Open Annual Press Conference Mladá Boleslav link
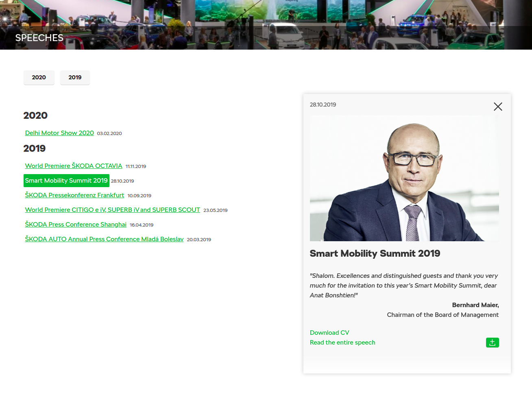The image size is (532, 395). [x=104, y=239]
